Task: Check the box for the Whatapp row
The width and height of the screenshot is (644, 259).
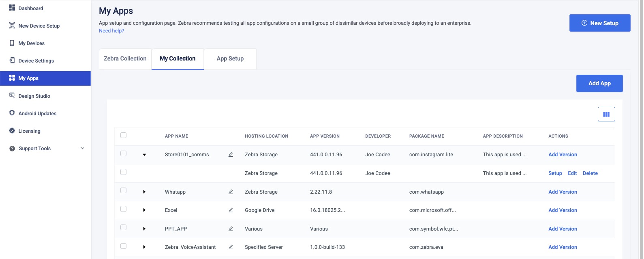Action: point(124,190)
